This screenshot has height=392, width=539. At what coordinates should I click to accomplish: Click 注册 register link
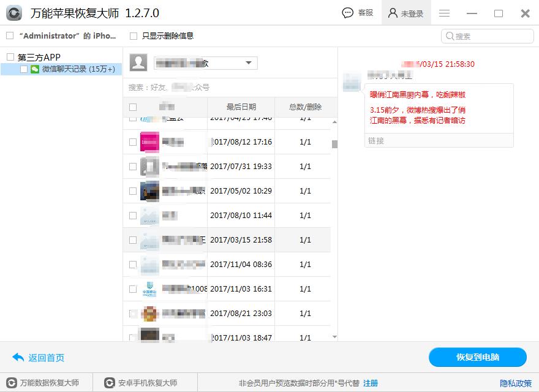coord(371,383)
